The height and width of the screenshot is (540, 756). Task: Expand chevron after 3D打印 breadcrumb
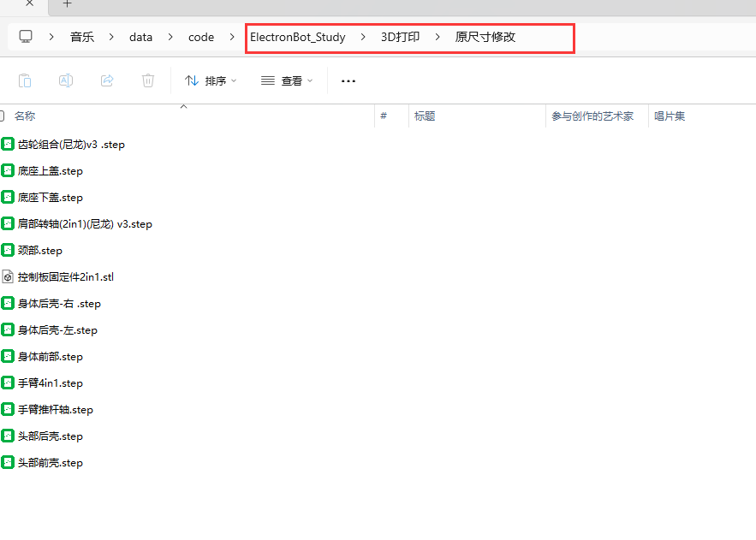pos(438,37)
